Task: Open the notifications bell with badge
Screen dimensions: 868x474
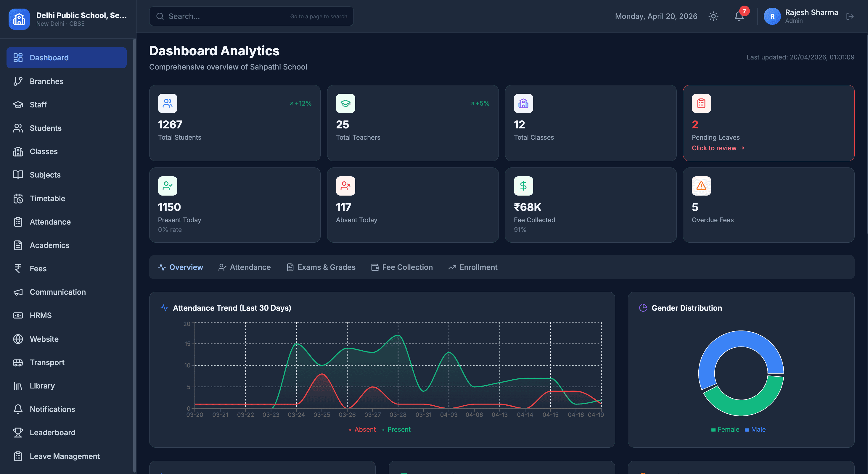Action: pyautogui.click(x=739, y=16)
